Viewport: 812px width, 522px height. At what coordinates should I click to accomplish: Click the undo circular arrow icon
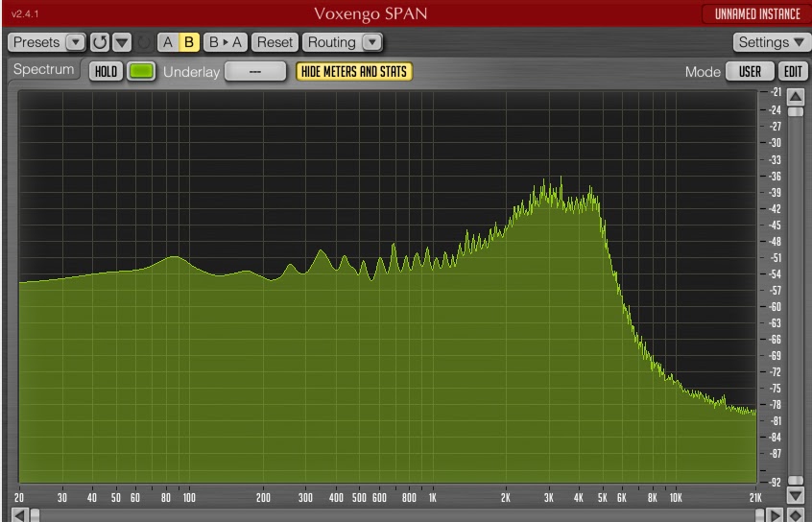100,42
